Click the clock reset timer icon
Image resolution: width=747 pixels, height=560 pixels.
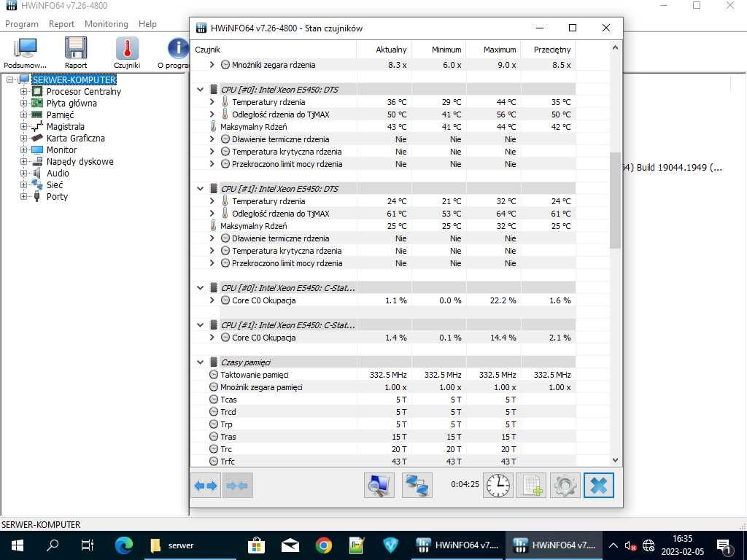pyautogui.click(x=498, y=485)
